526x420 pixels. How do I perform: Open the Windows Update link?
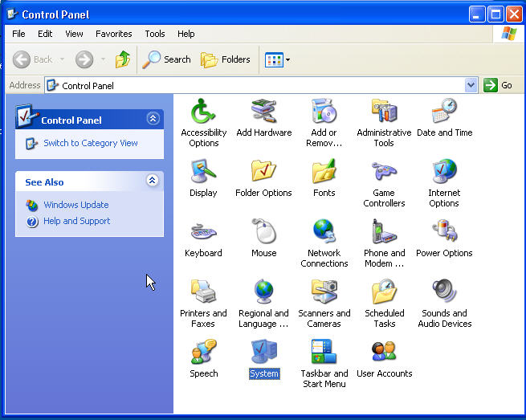click(75, 205)
